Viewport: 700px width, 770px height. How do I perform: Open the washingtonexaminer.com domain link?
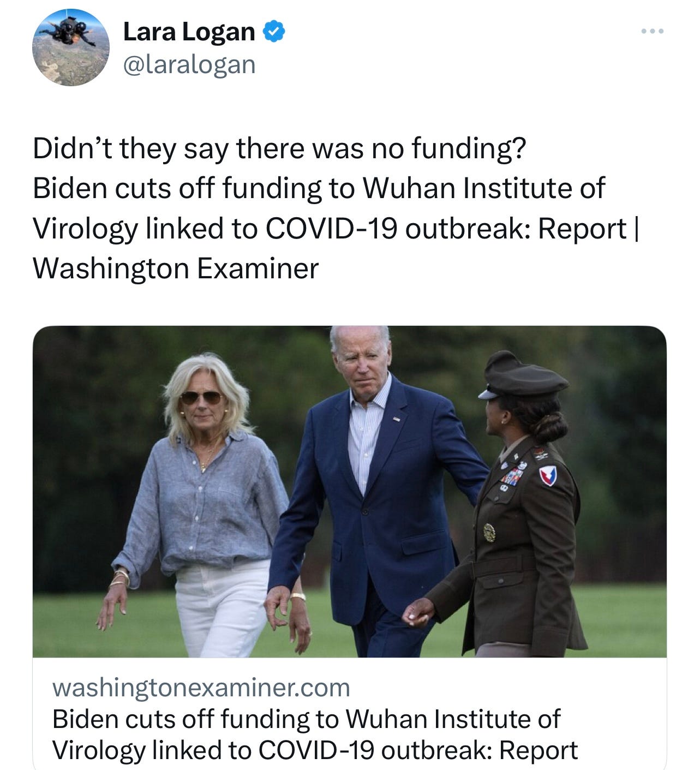pos(201,688)
